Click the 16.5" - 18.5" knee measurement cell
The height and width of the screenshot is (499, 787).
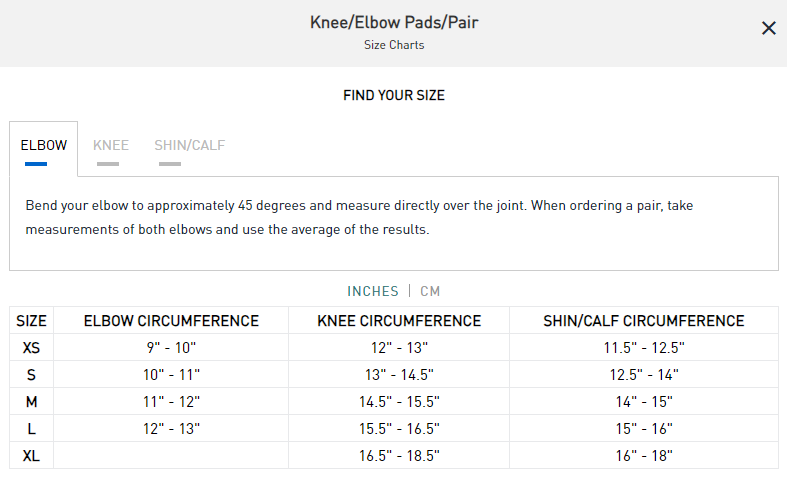pos(399,456)
